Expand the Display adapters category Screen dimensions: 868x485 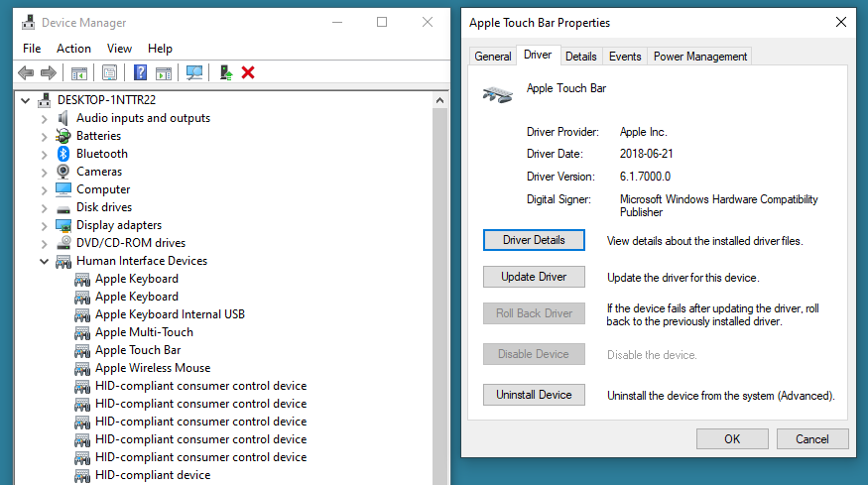click(x=45, y=225)
